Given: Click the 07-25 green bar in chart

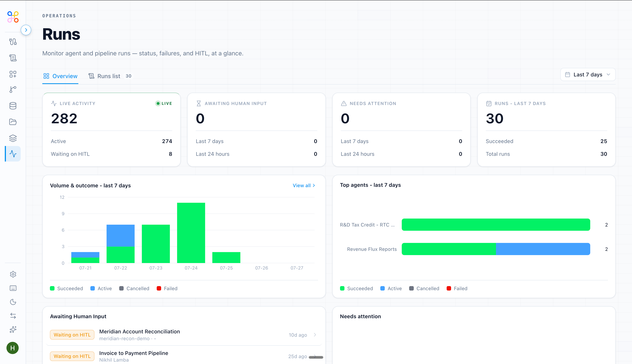Looking at the screenshot, I should 226,257.
